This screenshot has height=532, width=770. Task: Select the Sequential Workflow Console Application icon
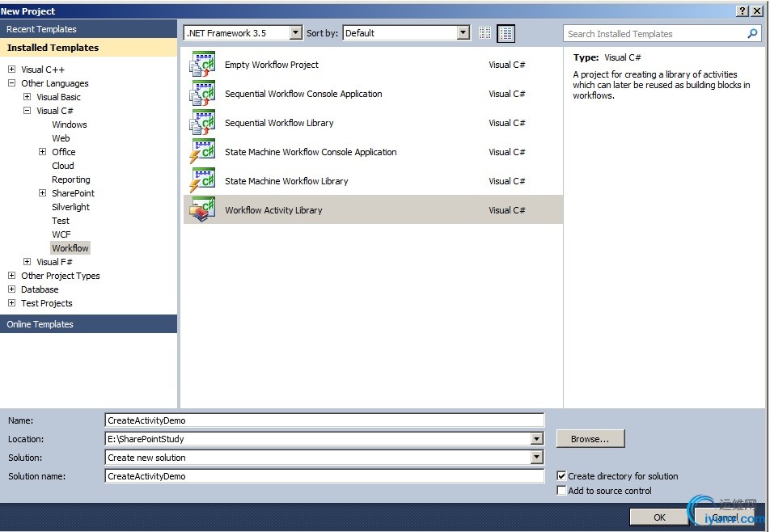(202, 93)
